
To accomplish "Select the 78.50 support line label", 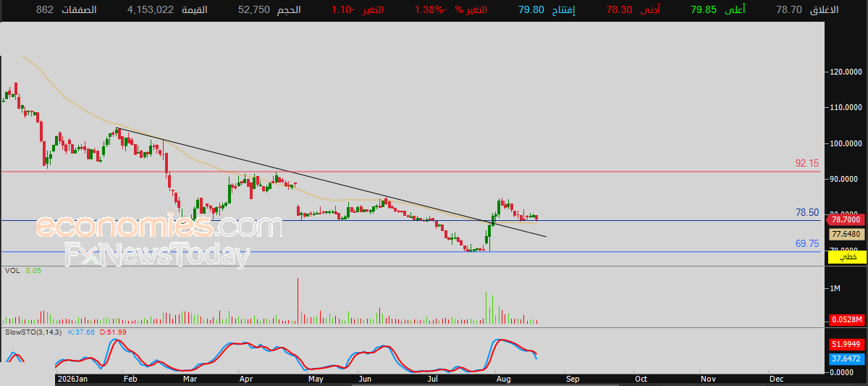I will point(807,213).
